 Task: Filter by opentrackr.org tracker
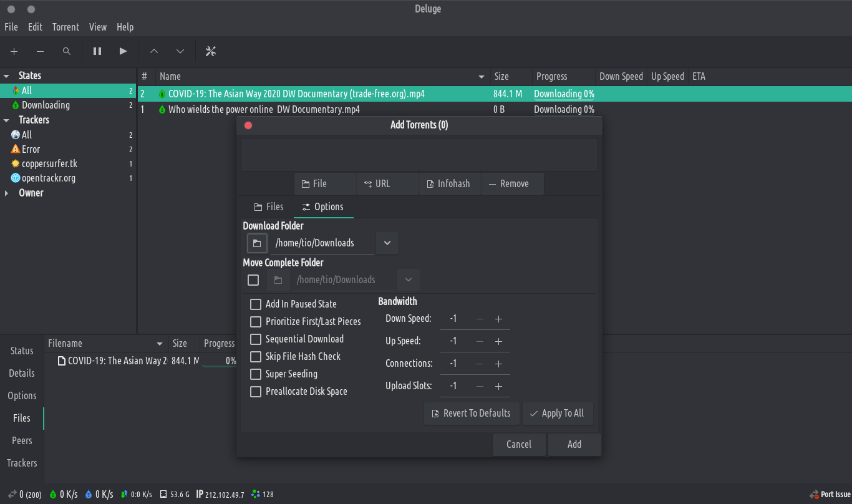pyautogui.click(x=68, y=178)
